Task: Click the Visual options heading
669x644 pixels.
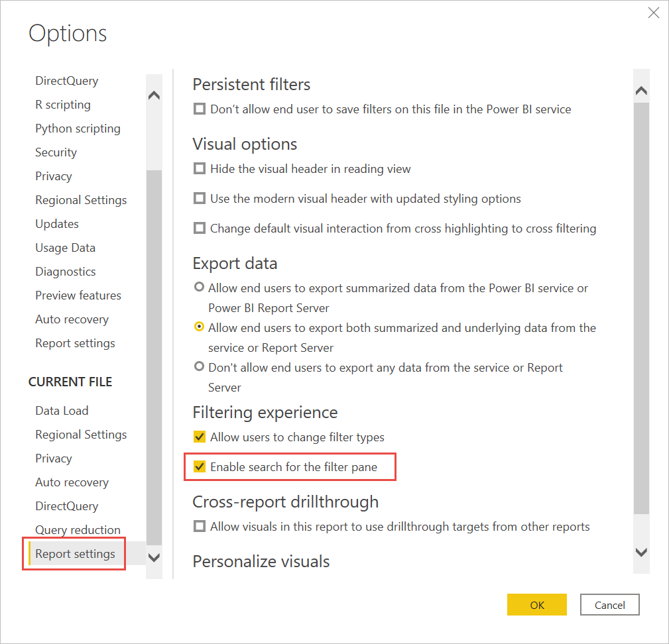Action: [245, 144]
